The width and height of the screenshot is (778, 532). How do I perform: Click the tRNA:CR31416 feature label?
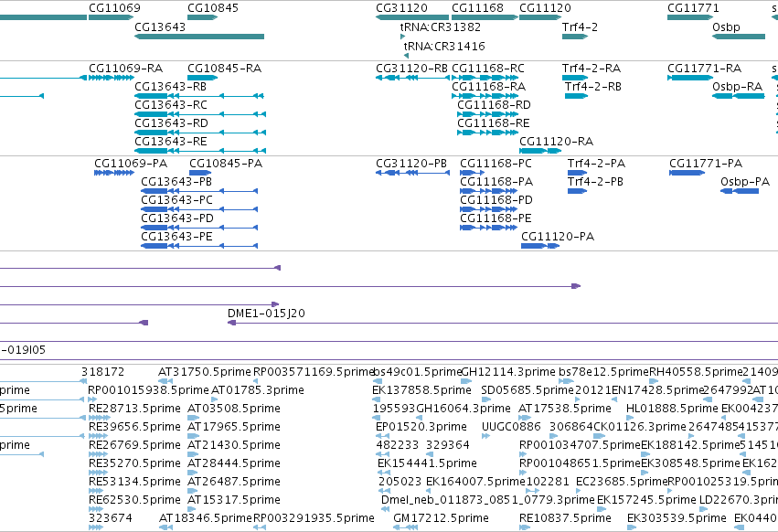point(444,46)
